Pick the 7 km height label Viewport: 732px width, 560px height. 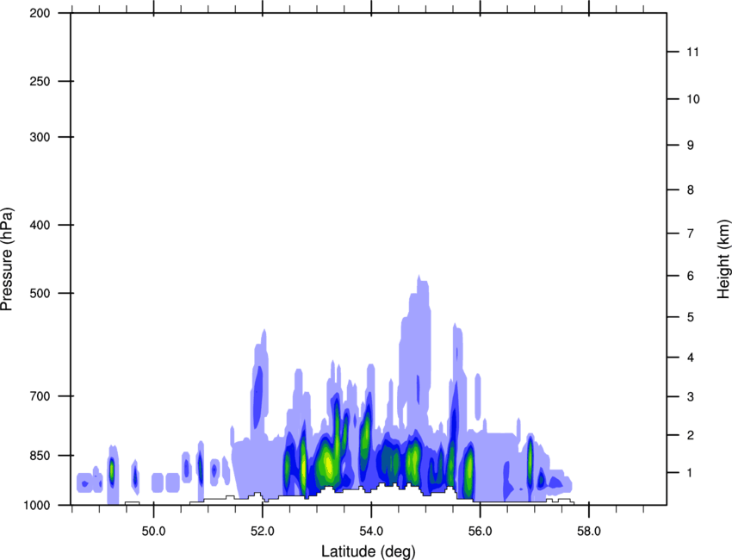pos(690,233)
